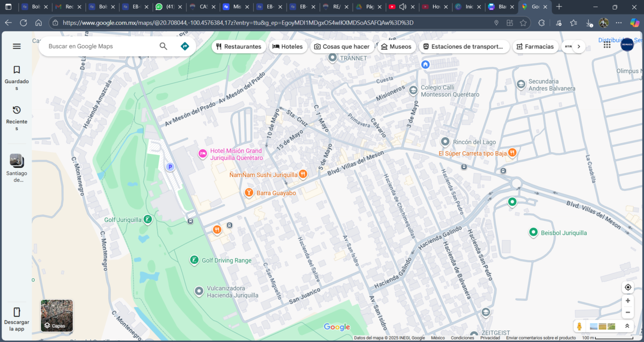The height and width of the screenshot is (342, 644).
Task: Click México link in map footer
Action: tap(438, 338)
